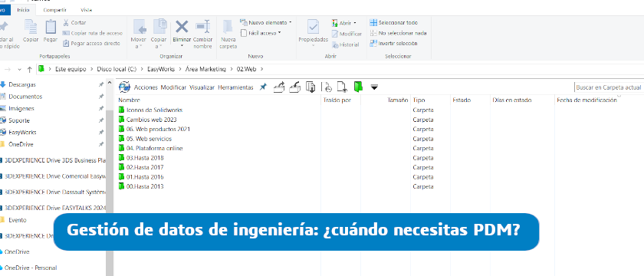Click the PDM vault logo icon beside Acciones
This screenshot has width=644, height=276.
coord(124,87)
